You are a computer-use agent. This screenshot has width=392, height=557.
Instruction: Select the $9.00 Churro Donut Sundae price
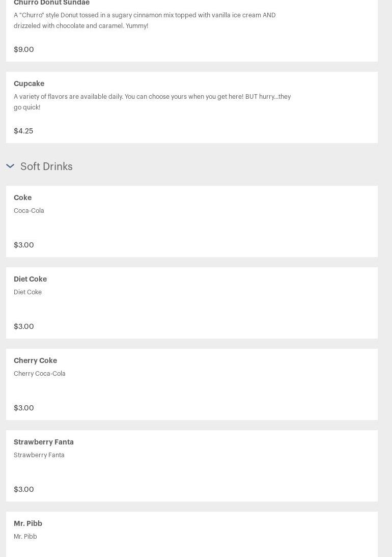click(24, 49)
